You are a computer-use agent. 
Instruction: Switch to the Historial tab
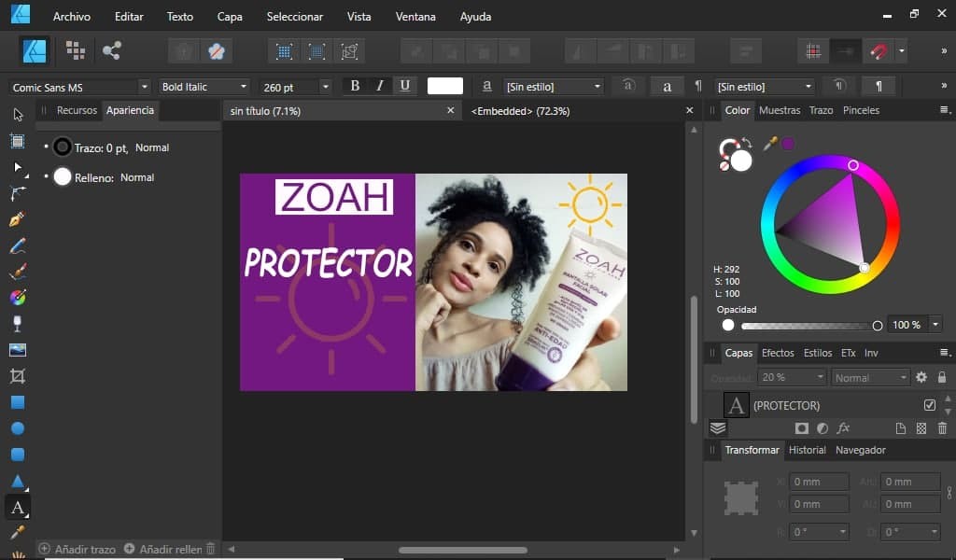[x=808, y=450]
